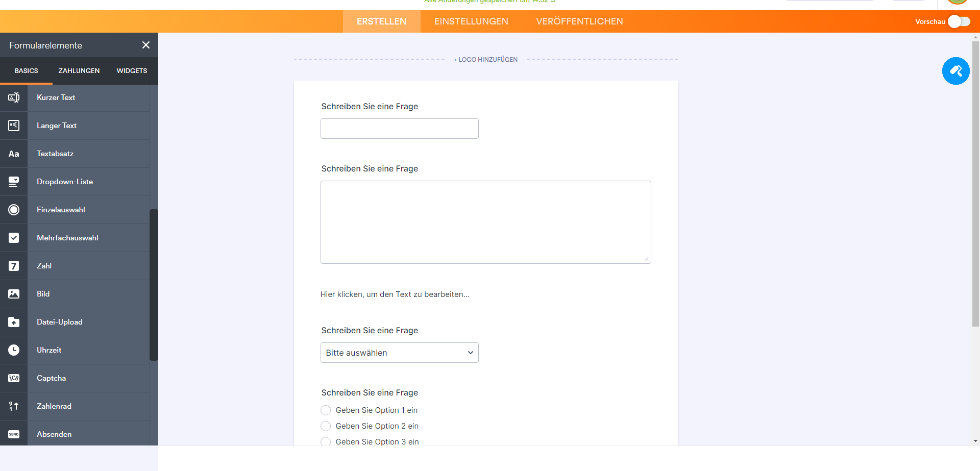980x471 pixels.
Task: Open the WIDGETS tab
Action: pyautogui.click(x=132, y=70)
